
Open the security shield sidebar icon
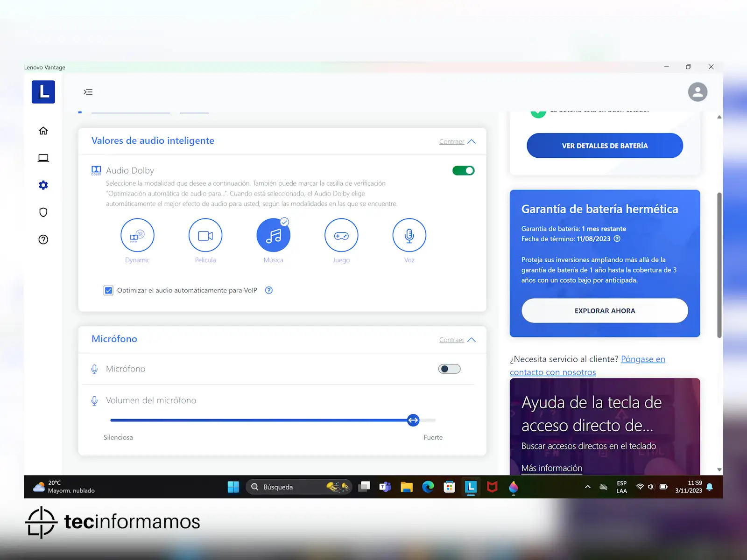tap(43, 212)
